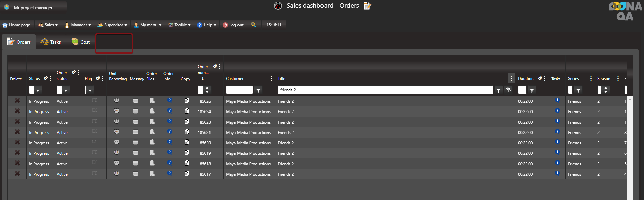Open the Messages icon for order 185619
644x200 pixels.
click(x=136, y=153)
